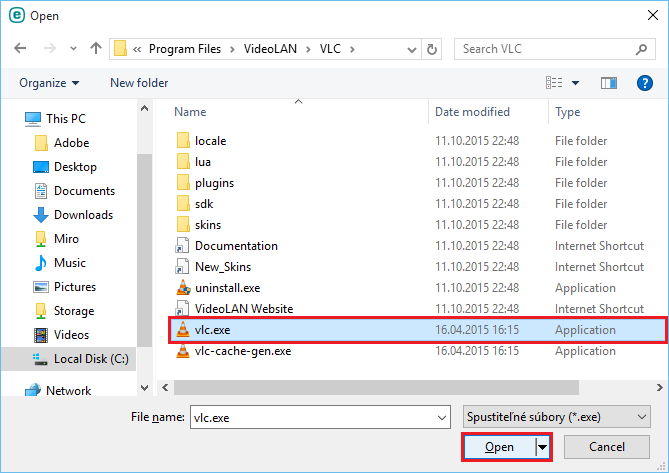This screenshot has height=473, width=669.
Task: Open recent locations dropdown chevron
Action: pyautogui.click(x=73, y=49)
